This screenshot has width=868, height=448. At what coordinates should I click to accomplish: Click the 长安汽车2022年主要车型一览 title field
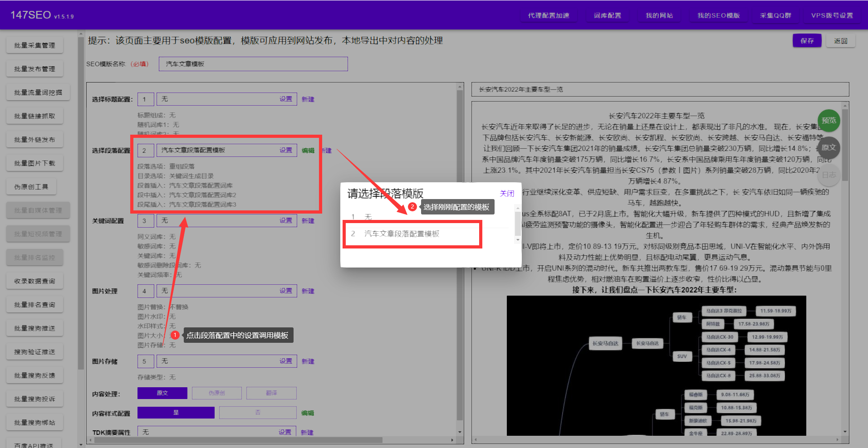(660, 89)
